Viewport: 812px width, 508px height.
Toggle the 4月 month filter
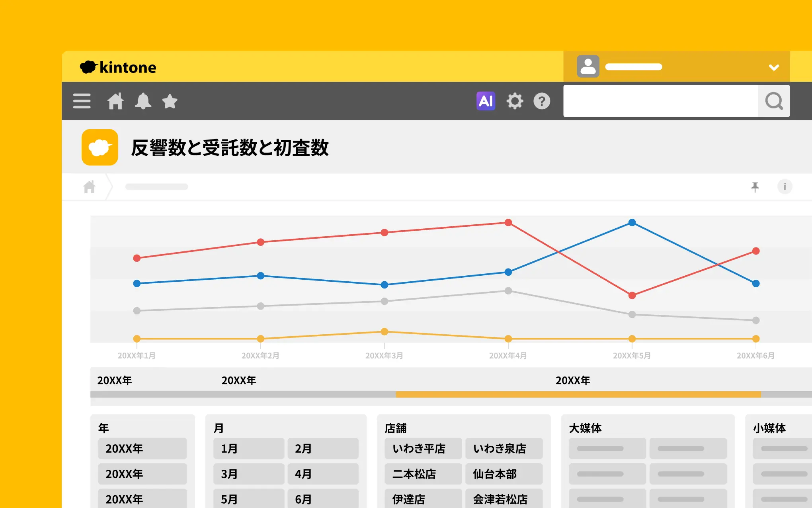(x=323, y=474)
